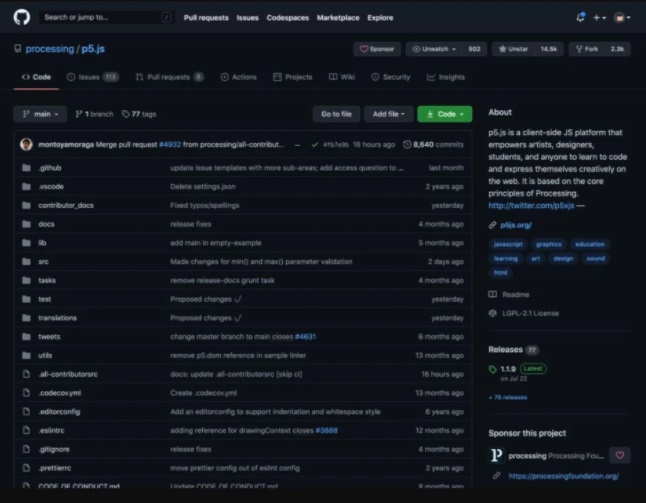
Task: Expand the commit message ellipsis
Action: coord(297,145)
